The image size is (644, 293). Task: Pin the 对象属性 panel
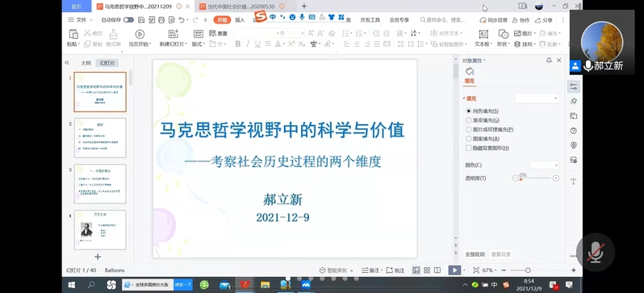(549, 61)
